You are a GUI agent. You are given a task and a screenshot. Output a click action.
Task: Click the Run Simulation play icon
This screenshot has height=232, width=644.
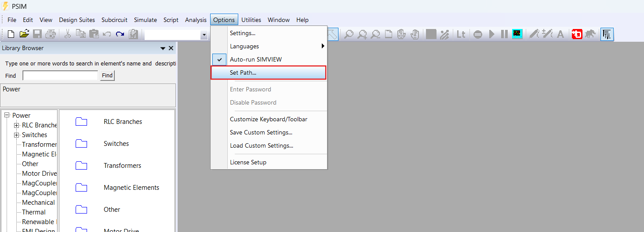pos(492,34)
